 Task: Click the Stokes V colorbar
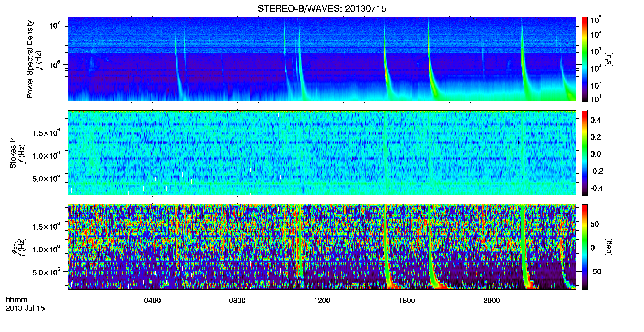click(585, 153)
